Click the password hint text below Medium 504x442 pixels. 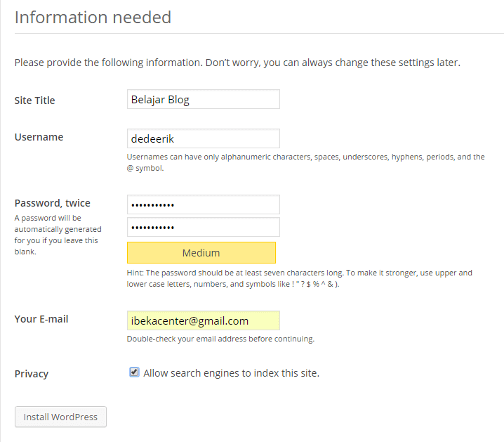(299, 278)
